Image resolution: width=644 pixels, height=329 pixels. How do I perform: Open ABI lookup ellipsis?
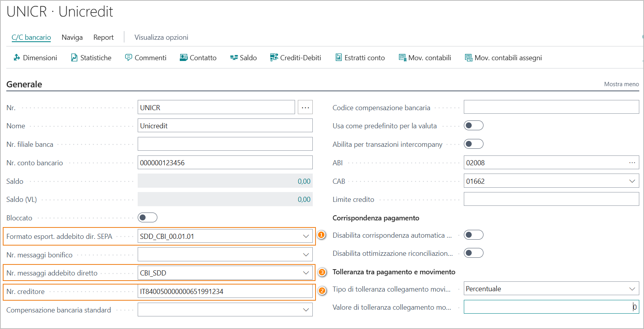632,163
